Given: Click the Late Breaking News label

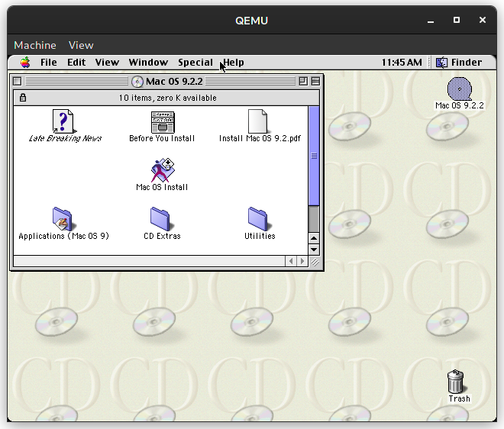Looking at the screenshot, I should pyautogui.click(x=65, y=138).
